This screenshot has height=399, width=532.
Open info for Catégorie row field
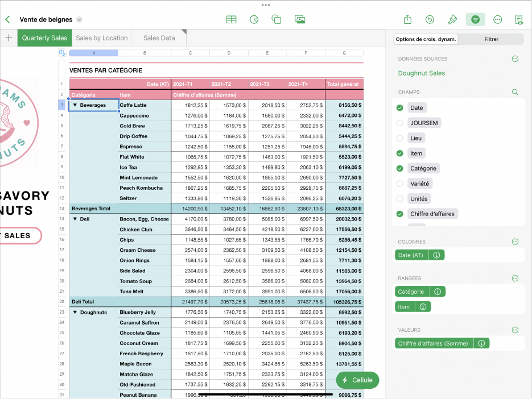pos(438,292)
